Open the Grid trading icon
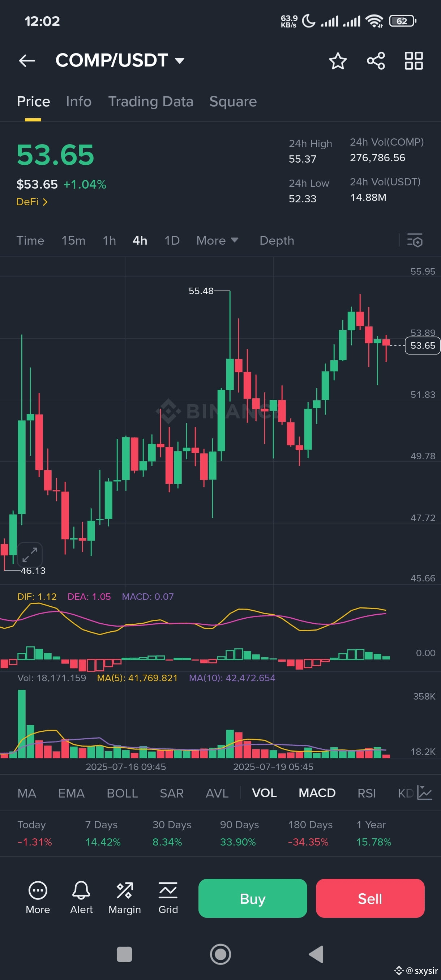The image size is (441, 980). (x=168, y=898)
